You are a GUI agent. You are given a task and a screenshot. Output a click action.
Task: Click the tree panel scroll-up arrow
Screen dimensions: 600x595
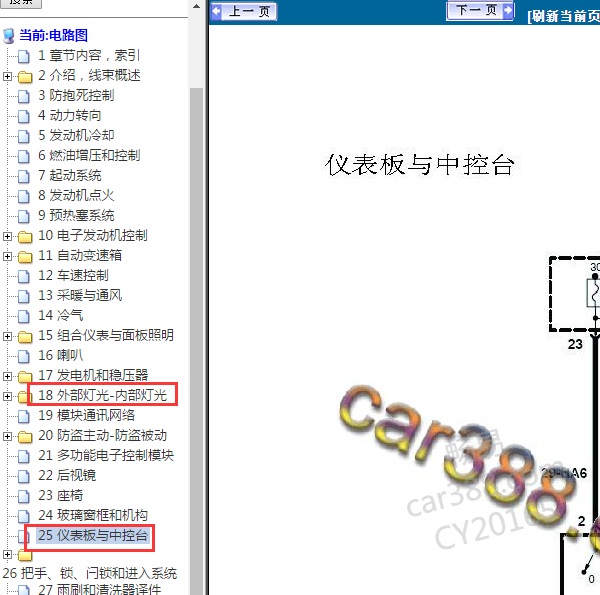point(196,7)
